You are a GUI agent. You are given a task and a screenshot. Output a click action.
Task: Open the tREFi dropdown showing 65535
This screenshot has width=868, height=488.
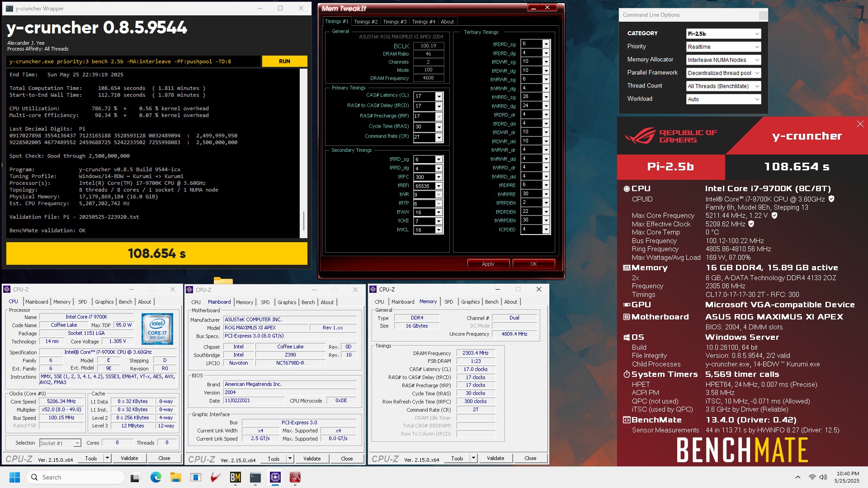tap(439, 186)
